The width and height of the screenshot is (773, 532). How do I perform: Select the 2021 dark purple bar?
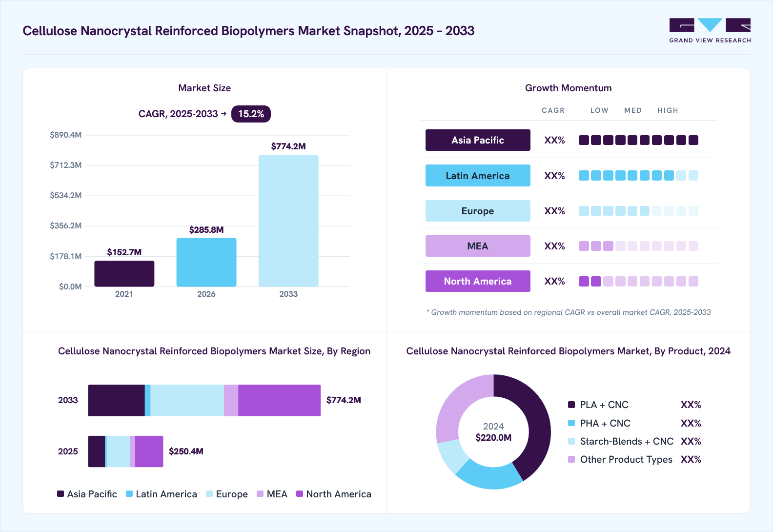click(x=124, y=274)
